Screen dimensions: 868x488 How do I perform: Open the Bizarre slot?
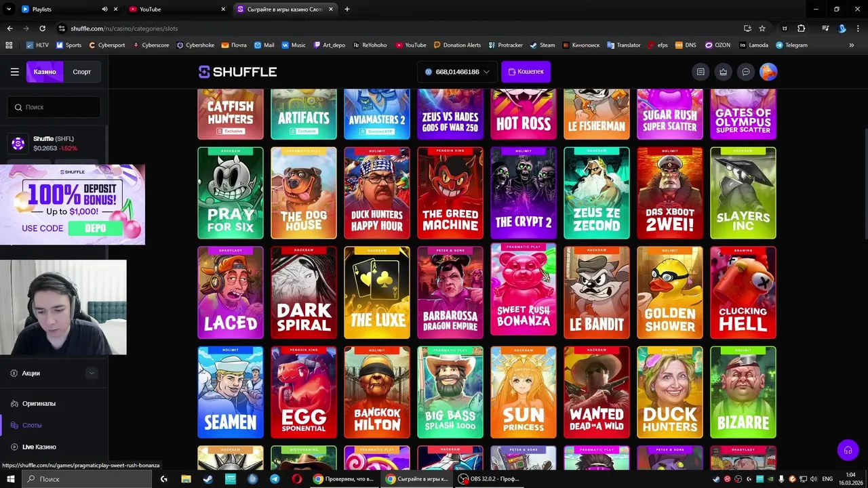[x=743, y=392]
